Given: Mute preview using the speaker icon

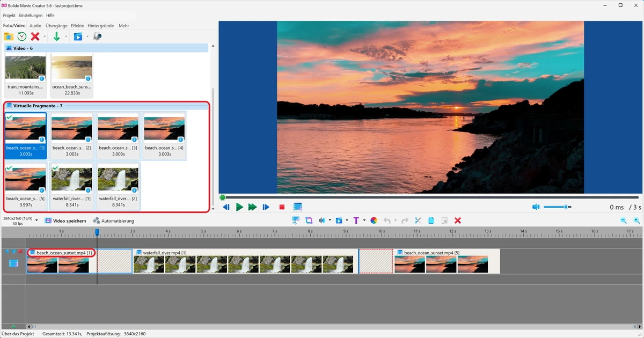Looking at the screenshot, I should pos(536,207).
